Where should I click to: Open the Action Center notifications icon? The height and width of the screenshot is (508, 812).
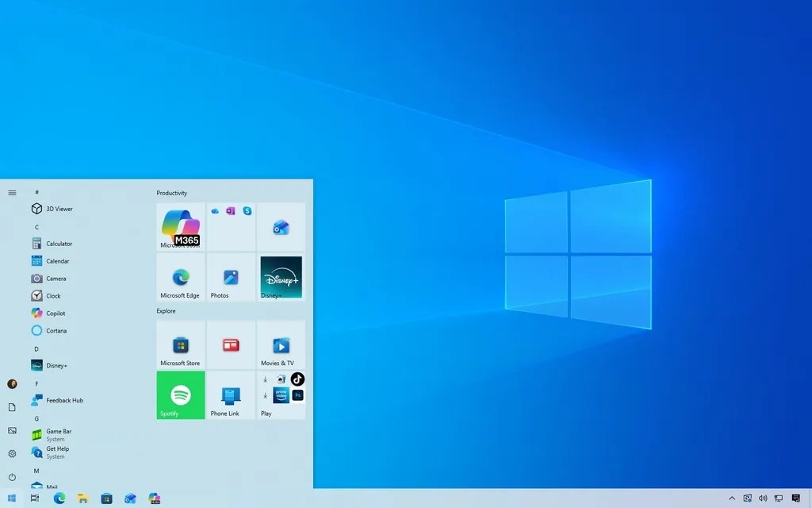pos(796,498)
